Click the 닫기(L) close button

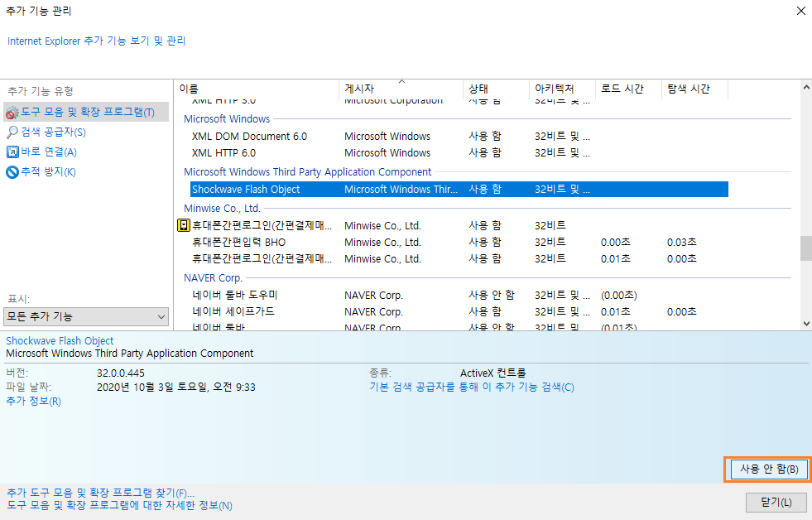(x=776, y=502)
